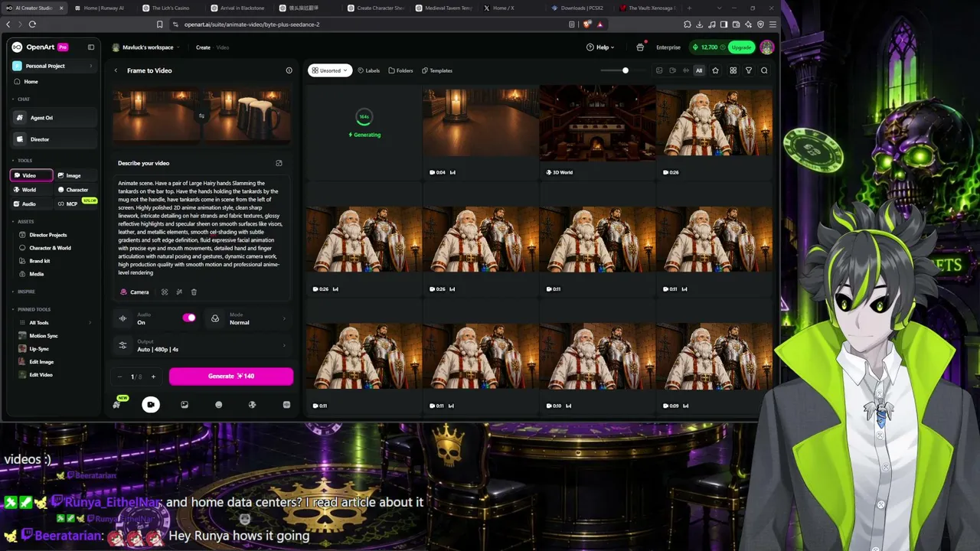The width and height of the screenshot is (980, 551).
Task: Expand the Mode Normal selector
Action: [247, 318]
